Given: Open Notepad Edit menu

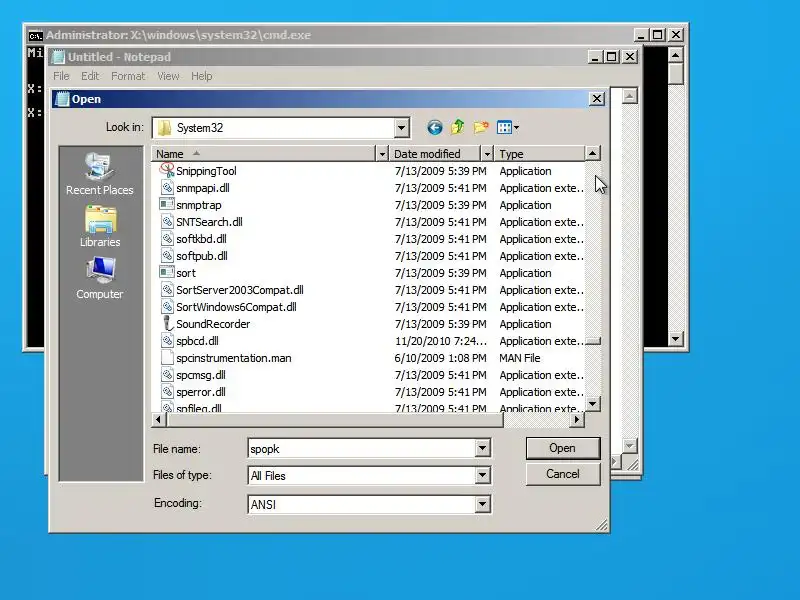Looking at the screenshot, I should click(90, 76).
